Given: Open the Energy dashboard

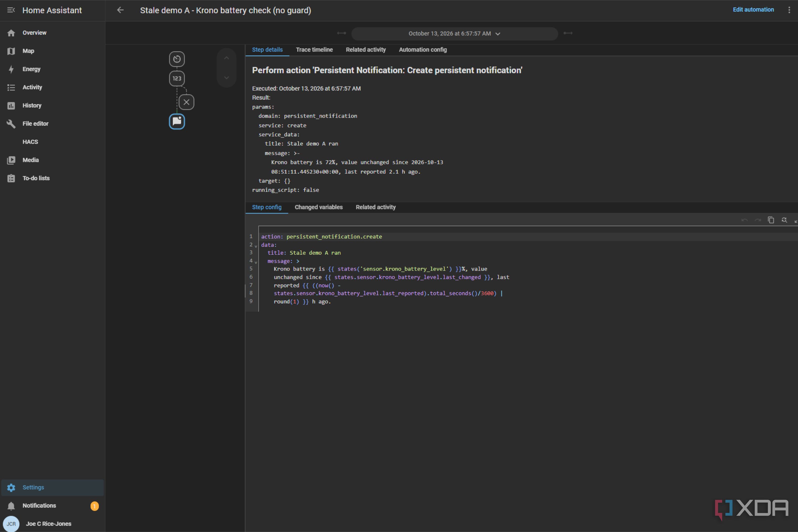Looking at the screenshot, I should (x=52, y=69).
